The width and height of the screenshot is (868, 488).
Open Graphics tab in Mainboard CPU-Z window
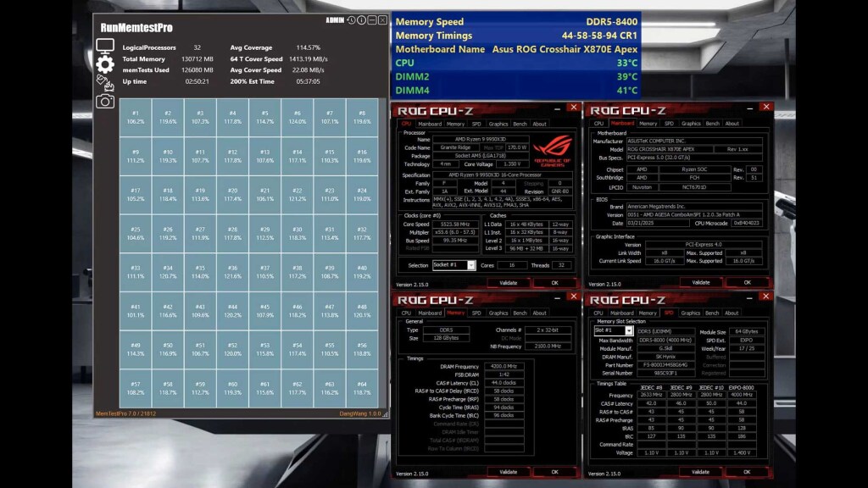click(691, 124)
